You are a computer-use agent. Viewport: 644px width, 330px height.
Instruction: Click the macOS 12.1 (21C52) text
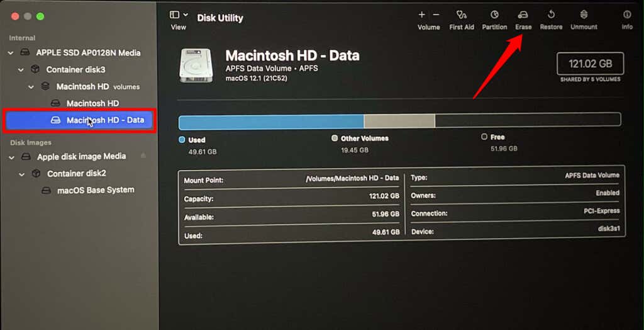pos(257,78)
